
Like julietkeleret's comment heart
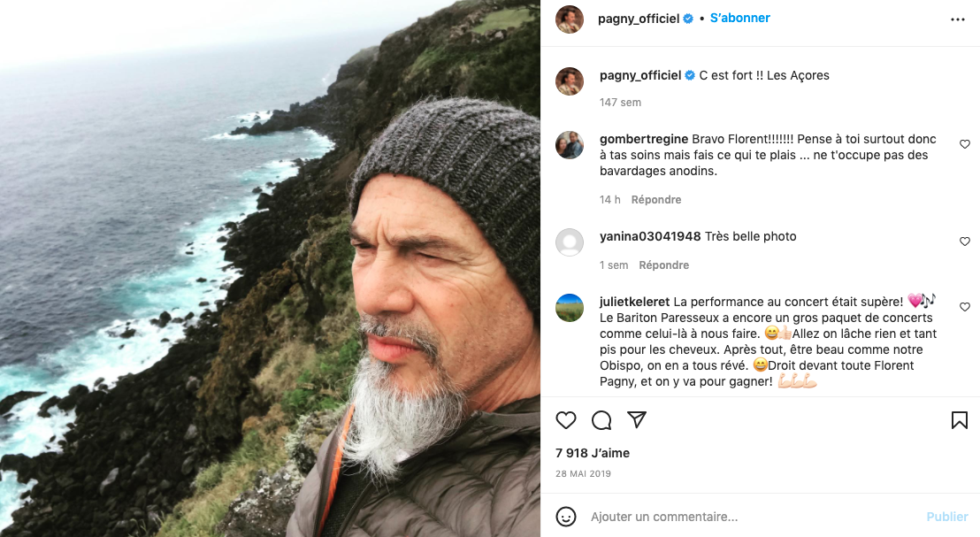pyautogui.click(x=965, y=307)
